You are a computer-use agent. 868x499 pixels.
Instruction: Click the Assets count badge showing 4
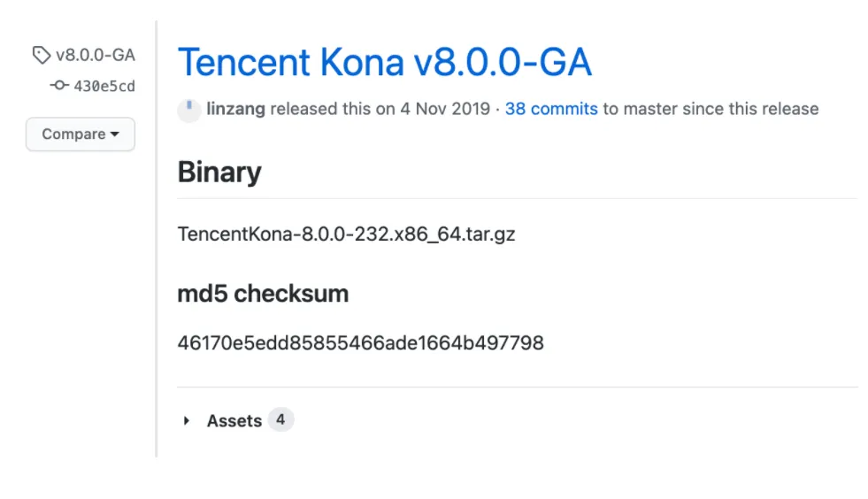280,420
